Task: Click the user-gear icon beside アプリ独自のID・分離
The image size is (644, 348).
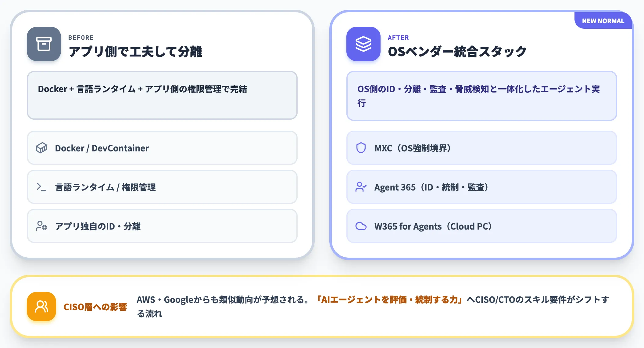Action: point(41,226)
